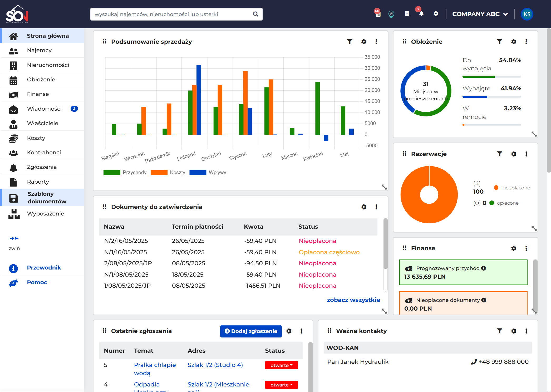Viewport: 551px width, 392px height.
Task: Open settings gear in top header
Action: point(436,14)
